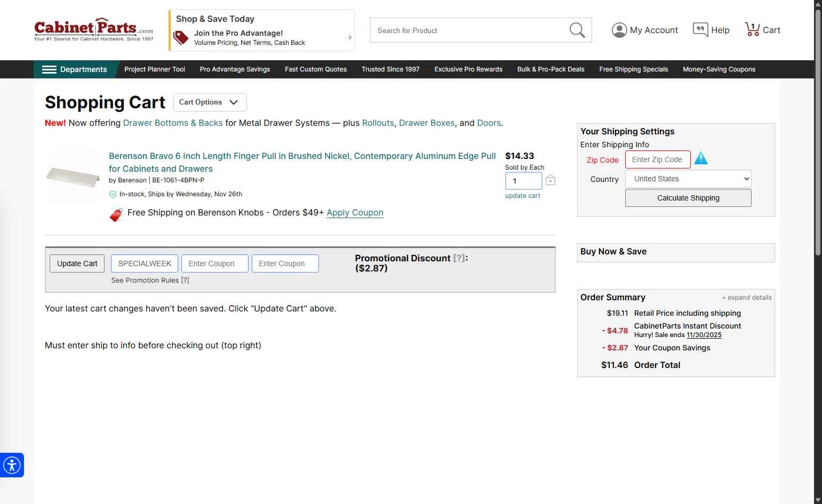The width and height of the screenshot is (822, 504).
Task: Open the Cart icon
Action: tap(752, 29)
